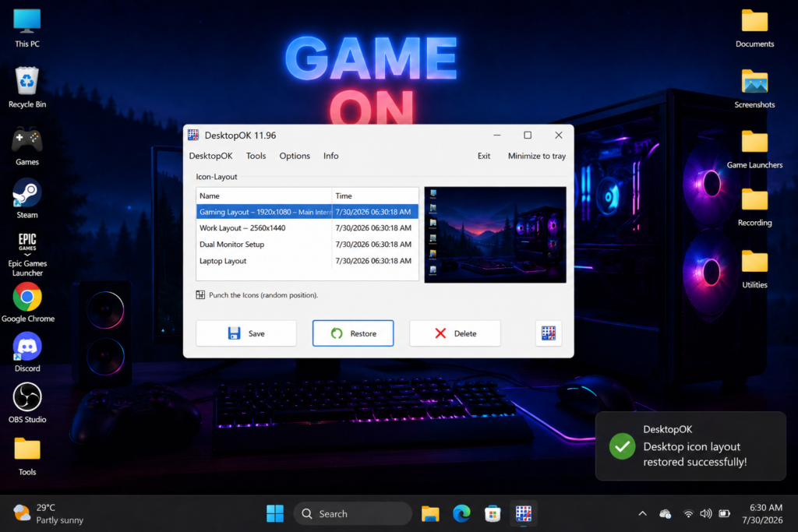The image size is (798, 532).
Task: Select the Utilities folder icon
Action: click(x=754, y=270)
